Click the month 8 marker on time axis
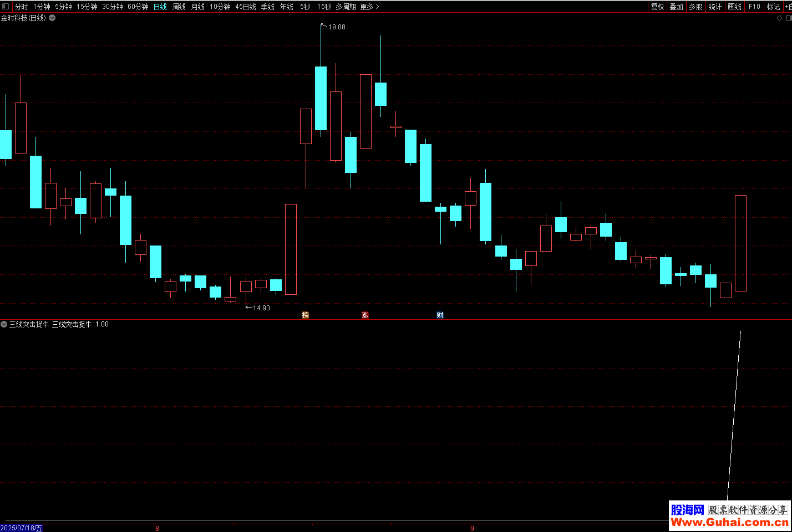The width and height of the screenshot is (792, 532). point(157,528)
